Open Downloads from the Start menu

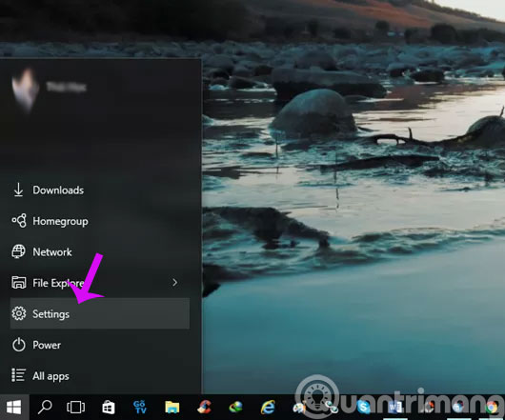click(x=99, y=190)
